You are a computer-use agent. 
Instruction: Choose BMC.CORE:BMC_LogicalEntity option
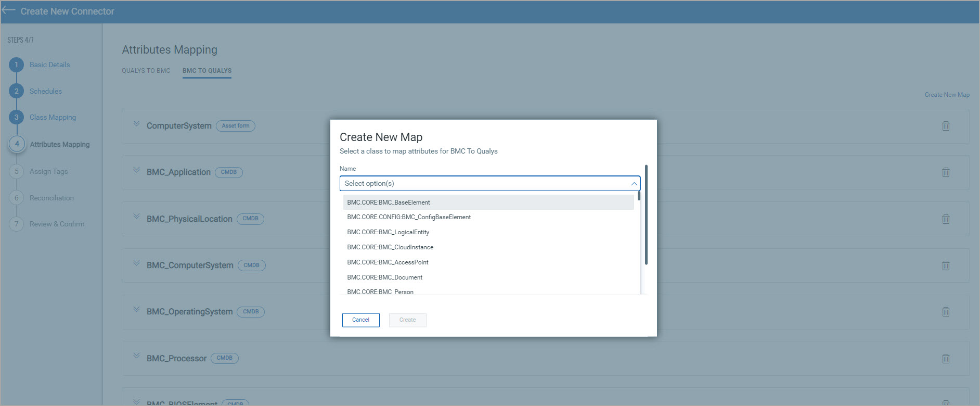tap(488, 232)
